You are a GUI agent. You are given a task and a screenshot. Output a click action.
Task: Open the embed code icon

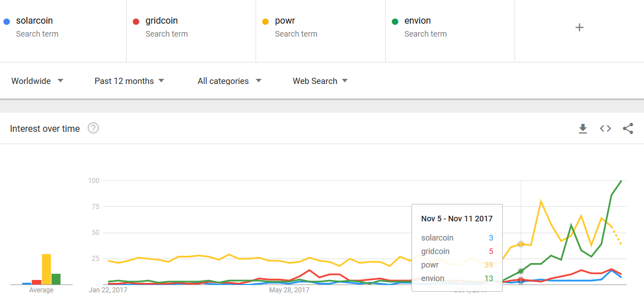[605, 129]
